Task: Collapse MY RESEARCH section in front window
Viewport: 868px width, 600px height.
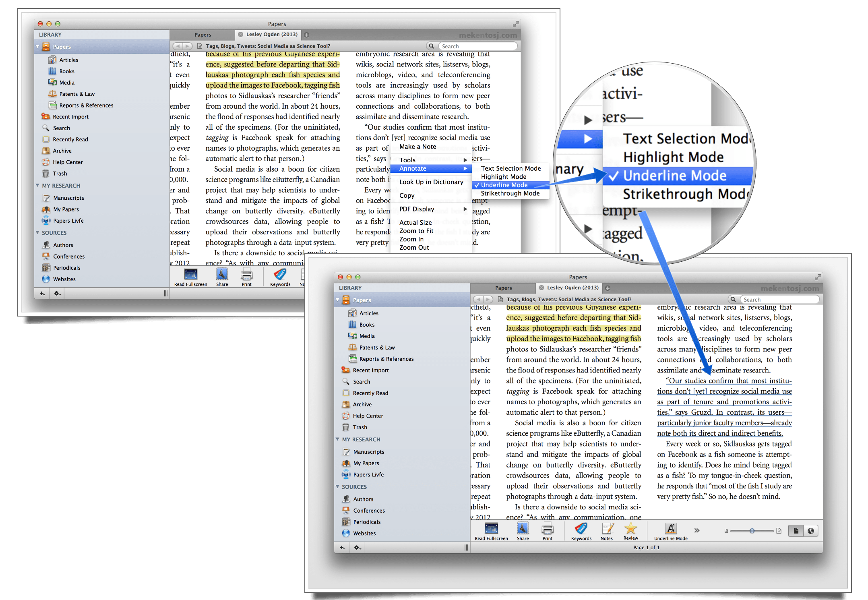Action: pos(337,439)
